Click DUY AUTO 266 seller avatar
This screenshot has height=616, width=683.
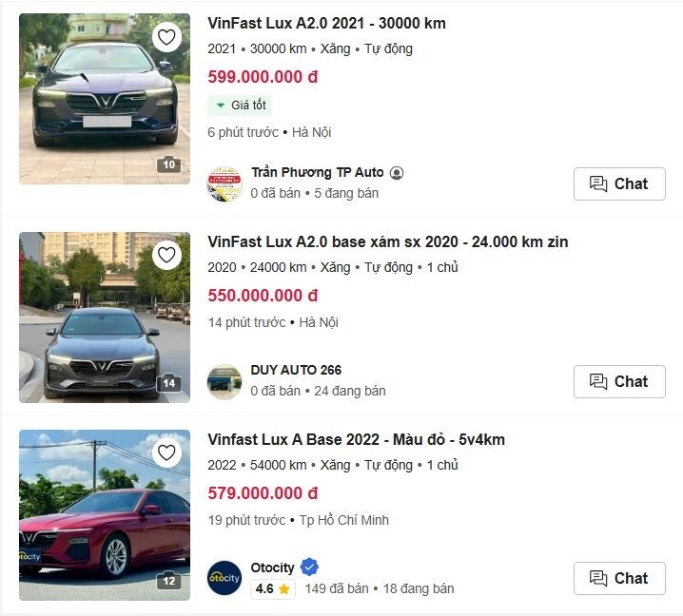click(225, 380)
